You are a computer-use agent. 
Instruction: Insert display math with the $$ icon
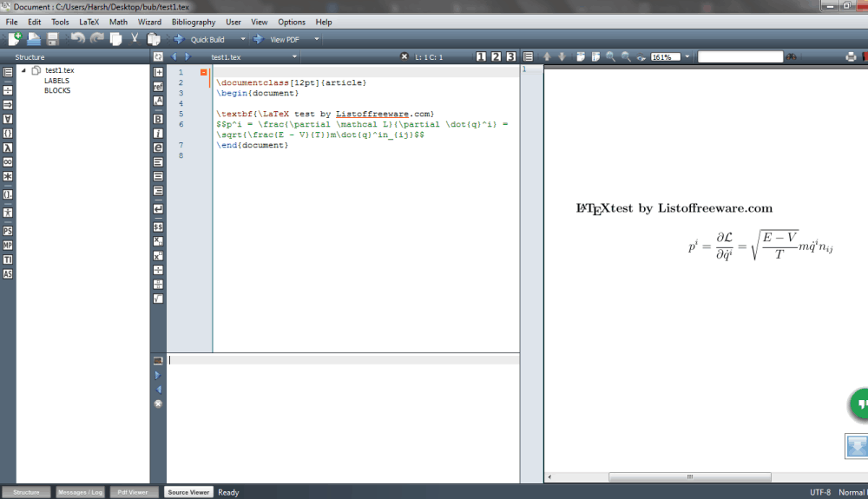pyautogui.click(x=158, y=227)
